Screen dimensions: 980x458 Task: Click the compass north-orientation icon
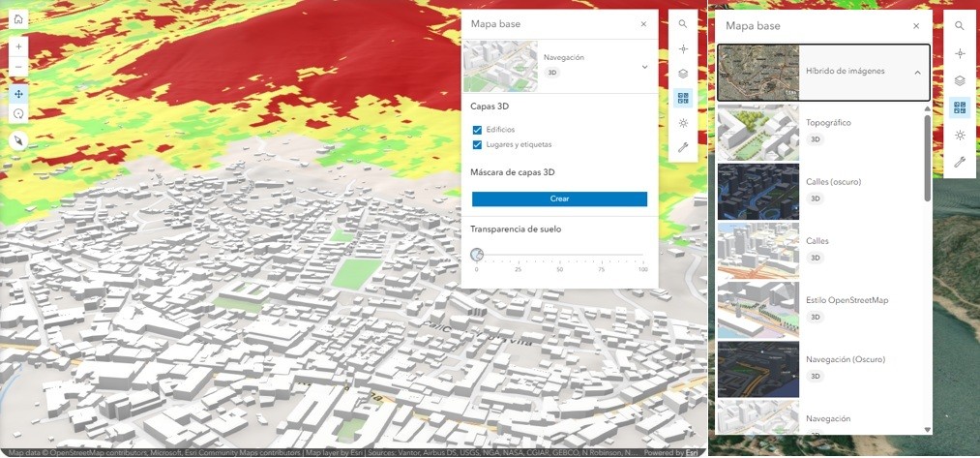pyautogui.click(x=18, y=140)
